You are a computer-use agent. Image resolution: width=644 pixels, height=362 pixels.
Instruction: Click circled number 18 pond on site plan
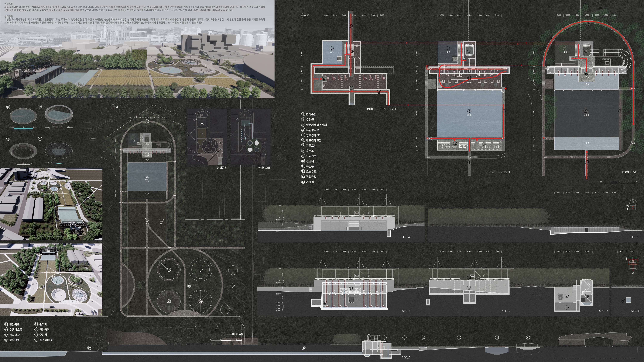(x=169, y=270)
